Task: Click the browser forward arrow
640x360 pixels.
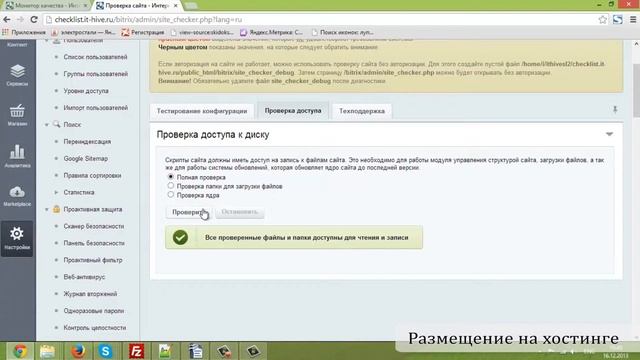Action: [20, 20]
